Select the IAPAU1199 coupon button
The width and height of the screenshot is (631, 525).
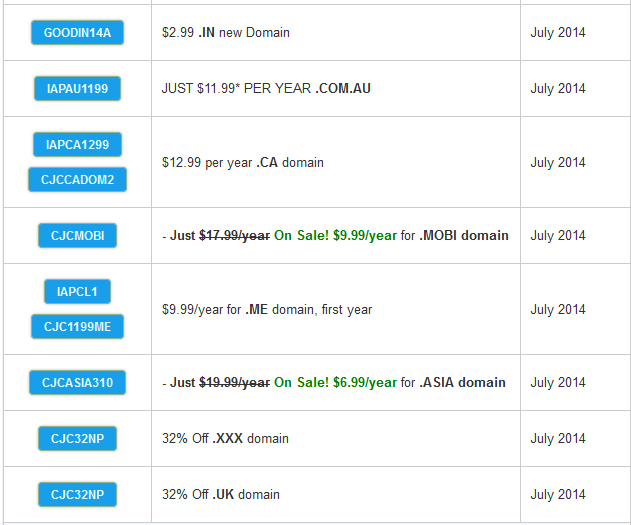(x=77, y=89)
